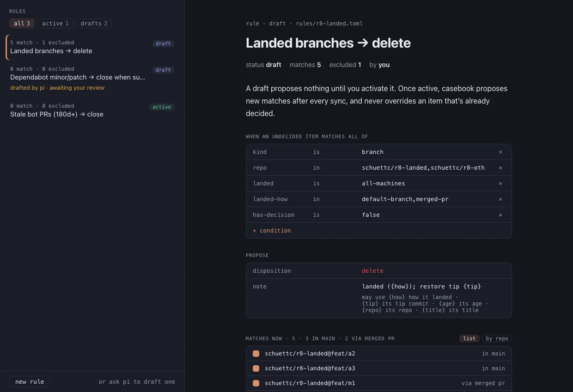The width and height of the screenshot is (573, 392).
Task: Click the orange swatch beside feat/m1
Action: point(256,383)
